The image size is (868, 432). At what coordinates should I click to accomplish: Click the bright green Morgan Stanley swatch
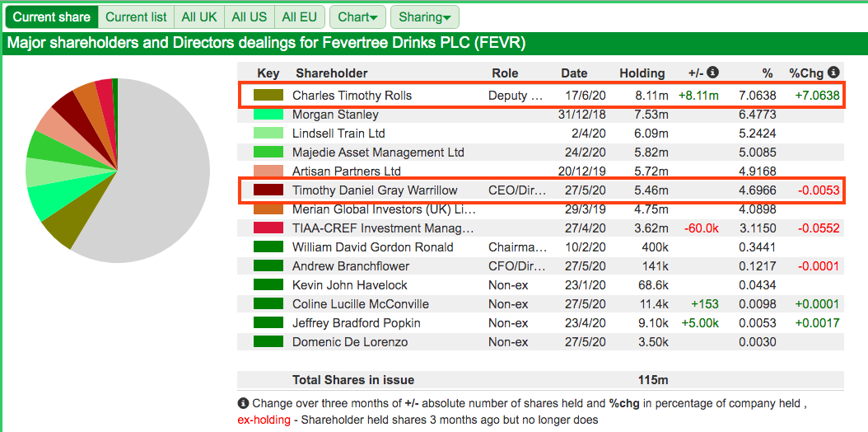click(268, 115)
